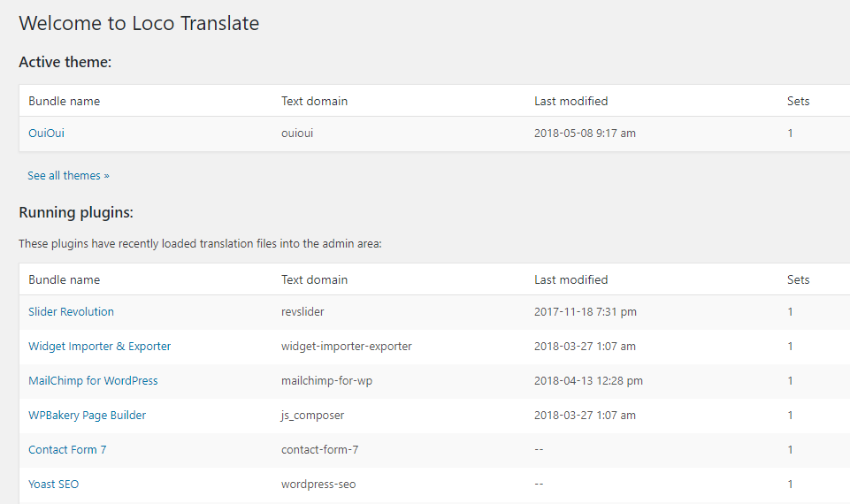
Task: Click the See all themes link
Action: (x=68, y=176)
